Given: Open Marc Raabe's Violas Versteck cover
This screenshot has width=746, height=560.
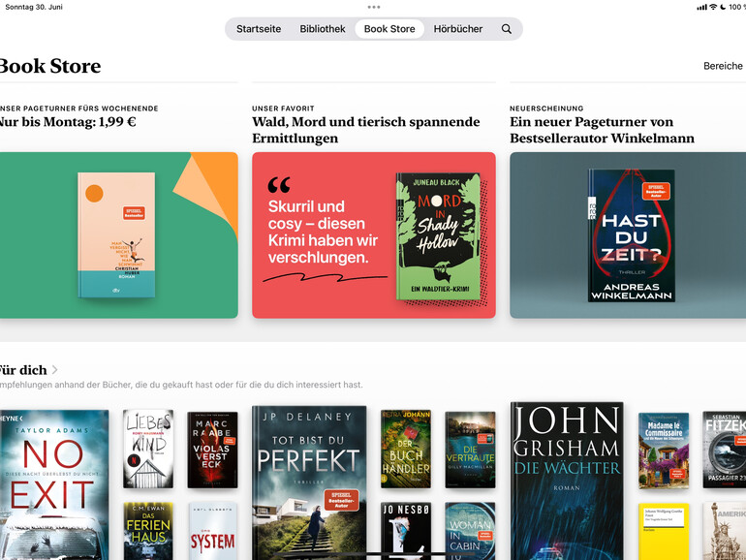Looking at the screenshot, I should (x=212, y=450).
